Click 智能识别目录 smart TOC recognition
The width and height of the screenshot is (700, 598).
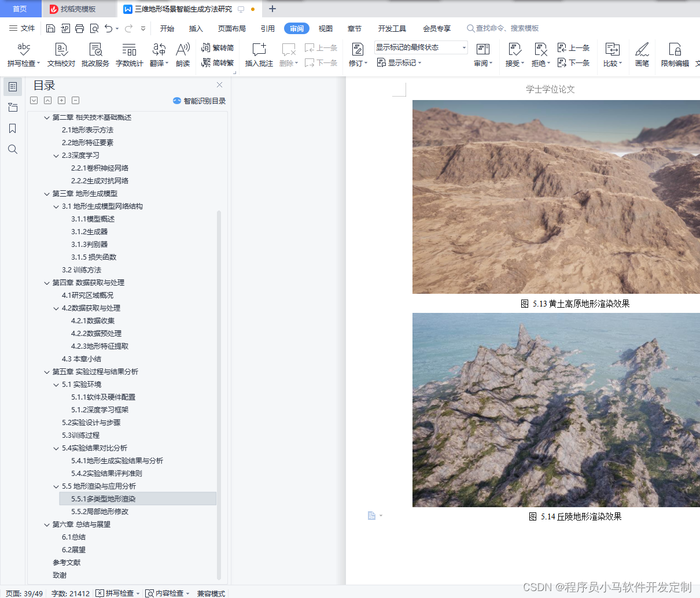coord(200,101)
